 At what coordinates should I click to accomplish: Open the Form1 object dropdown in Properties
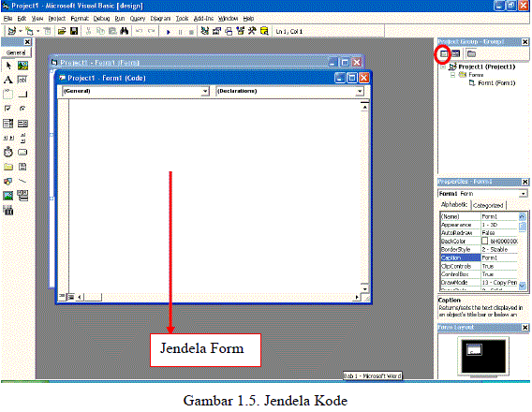[524, 194]
